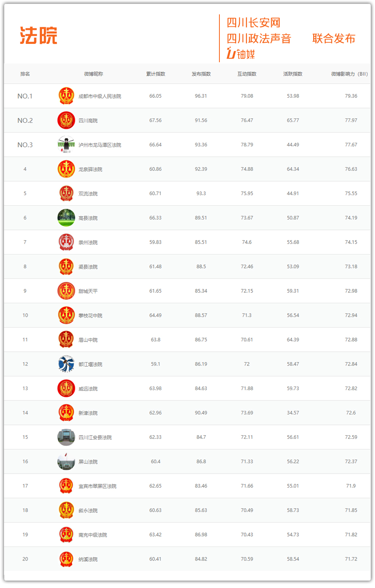This screenshot has width=375, height=588.
Task: Open the 四川江安县法院 building avatar
Action: pyautogui.click(x=66, y=437)
